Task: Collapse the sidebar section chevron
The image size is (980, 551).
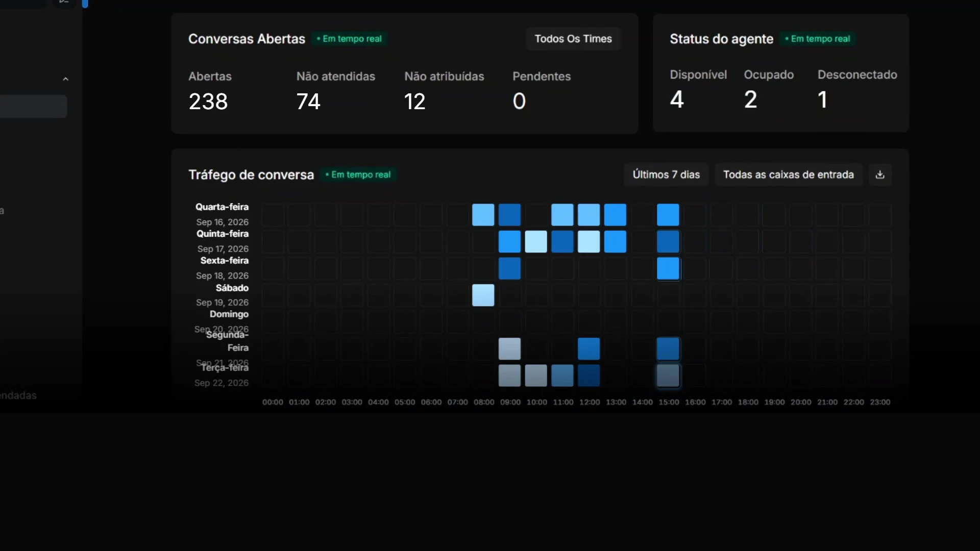Action: (x=65, y=79)
